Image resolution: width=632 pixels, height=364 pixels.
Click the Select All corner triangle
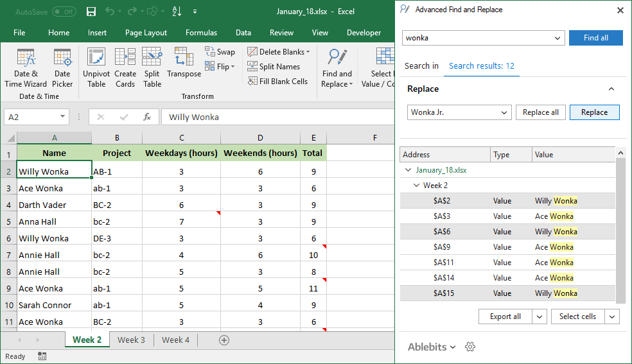pyautogui.click(x=11, y=138)
